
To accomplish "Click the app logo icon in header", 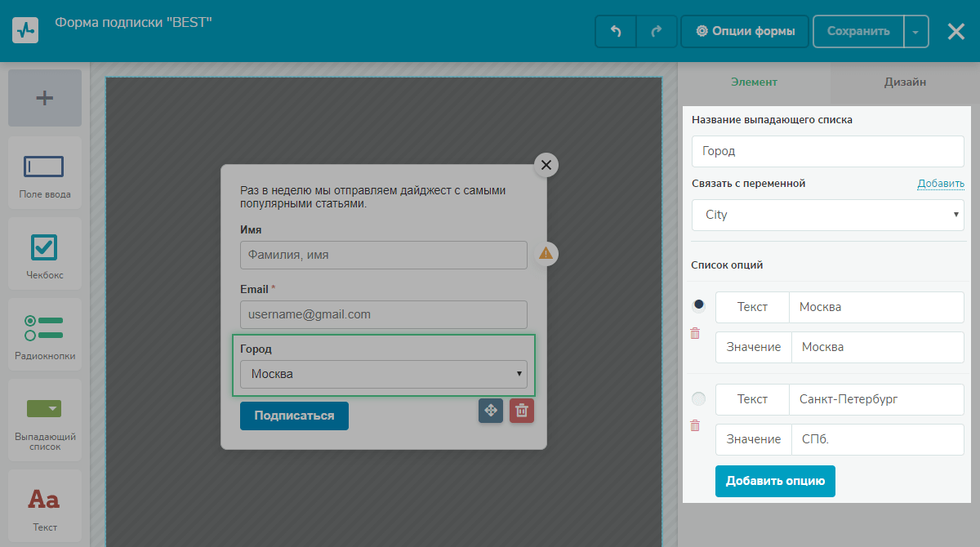I will 25,31.
